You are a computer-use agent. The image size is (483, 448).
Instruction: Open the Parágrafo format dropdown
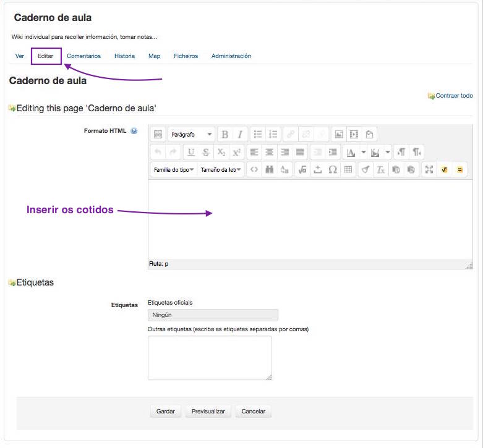(x=191, y=135)
